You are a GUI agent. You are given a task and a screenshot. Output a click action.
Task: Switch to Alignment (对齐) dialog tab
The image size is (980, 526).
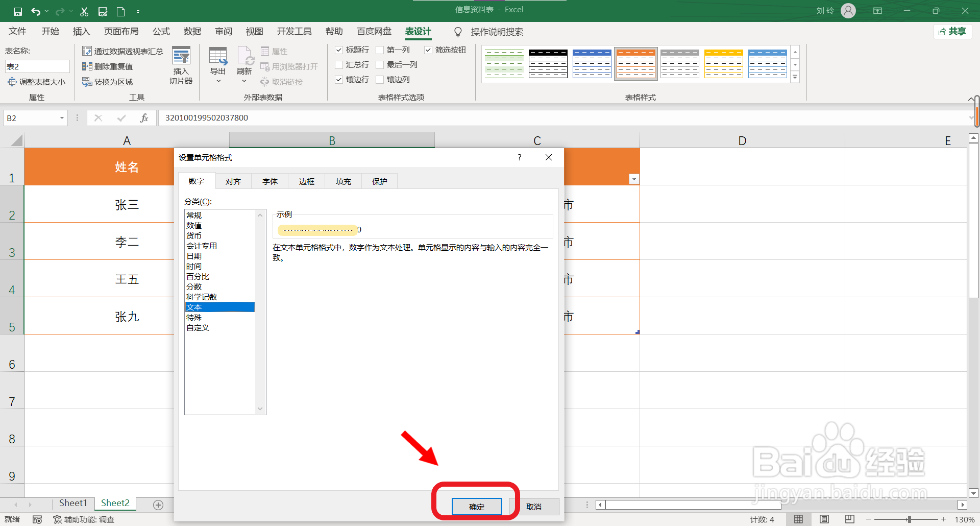coord(233,181)
